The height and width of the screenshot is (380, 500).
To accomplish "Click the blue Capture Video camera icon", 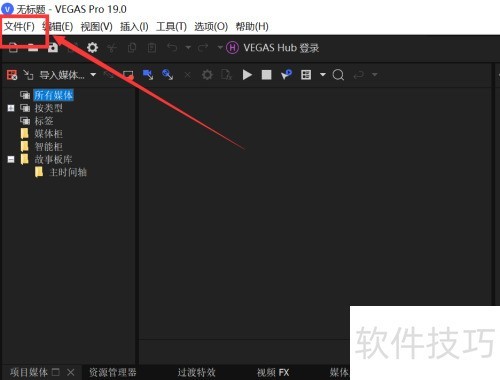I will tap(148, 75).
